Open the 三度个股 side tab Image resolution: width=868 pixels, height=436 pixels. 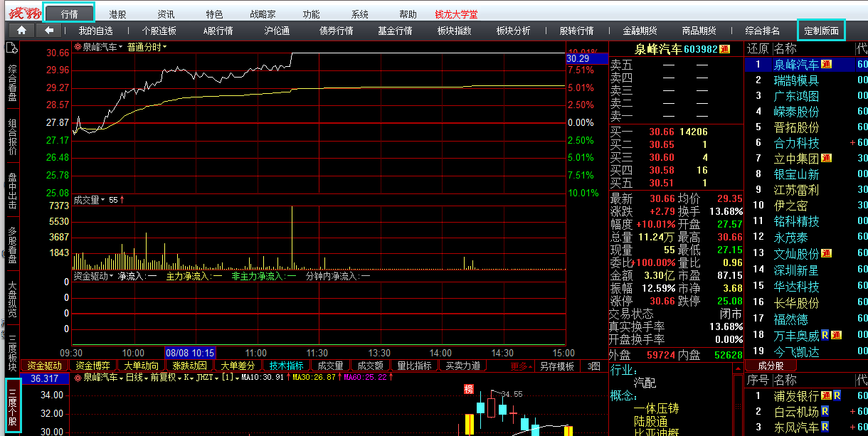(13, 405)
